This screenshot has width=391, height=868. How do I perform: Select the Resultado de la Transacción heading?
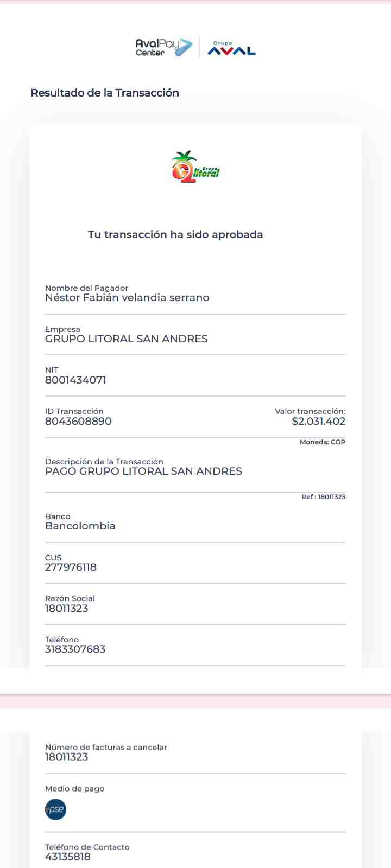105,93
